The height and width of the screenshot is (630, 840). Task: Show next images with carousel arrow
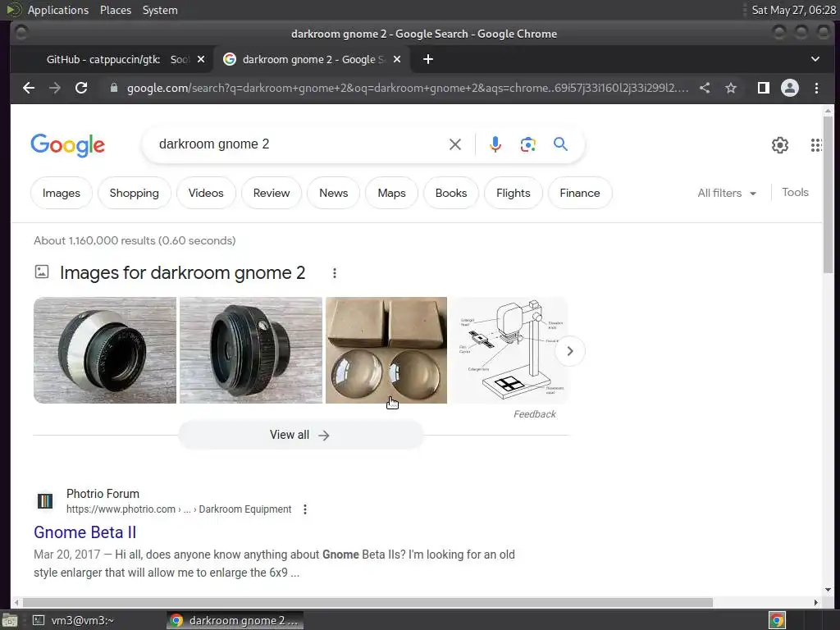click(x=570, y=351)
